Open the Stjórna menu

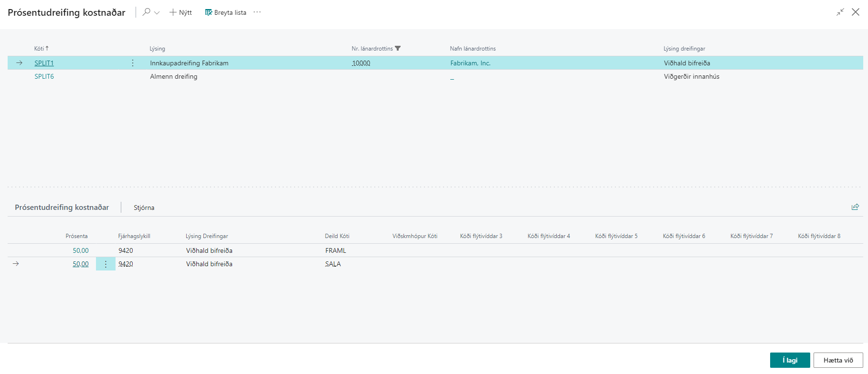pyautogui.click(x=144, y=208)
